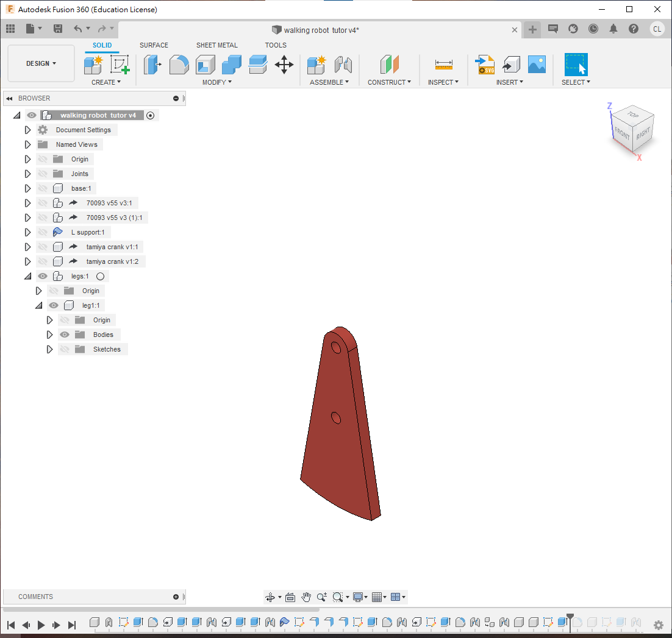This screenshot has height=638, width=672.
Task: Select the Move/Copy tool icon
Action: (284, 64)
